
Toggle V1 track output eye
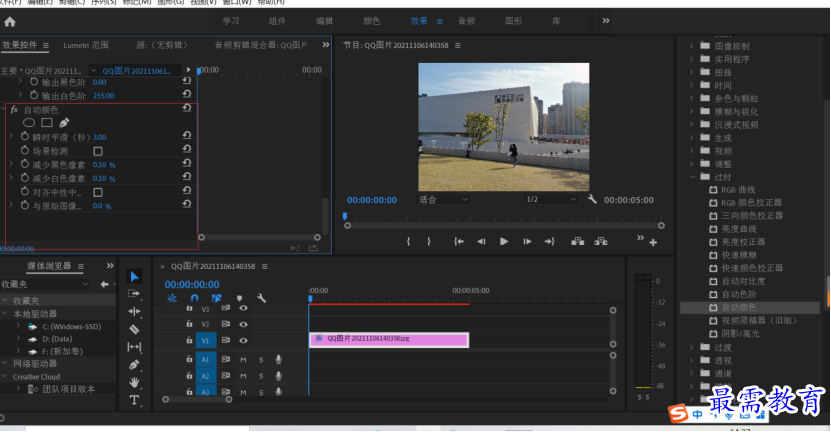[243, 340]
